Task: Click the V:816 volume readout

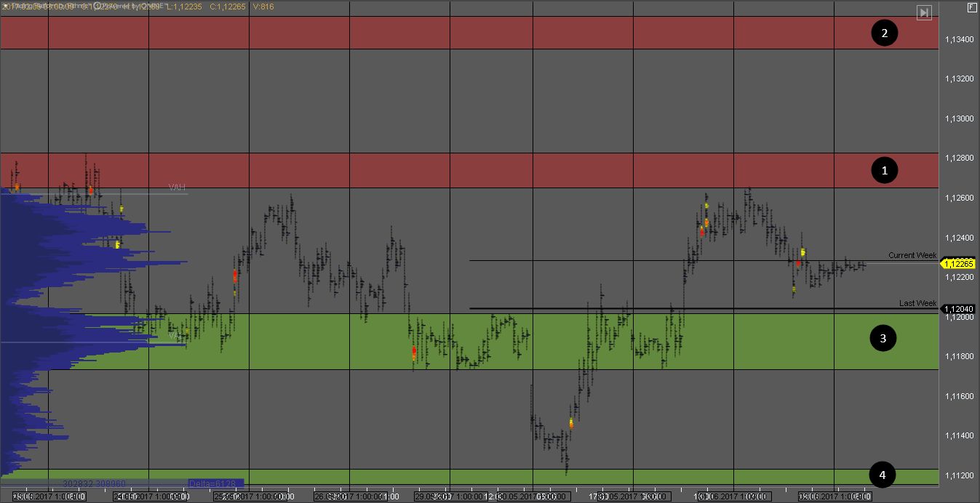Action: click(263, 7)
